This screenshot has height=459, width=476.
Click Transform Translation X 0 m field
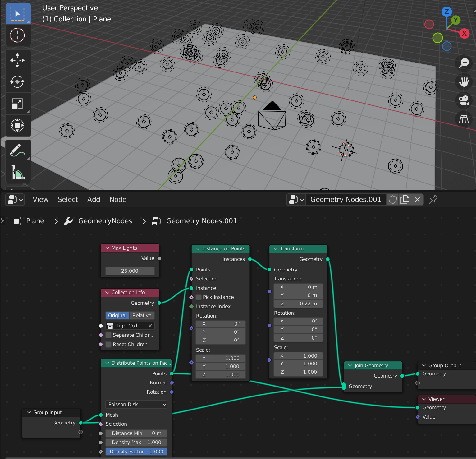(x=299, y=287)
